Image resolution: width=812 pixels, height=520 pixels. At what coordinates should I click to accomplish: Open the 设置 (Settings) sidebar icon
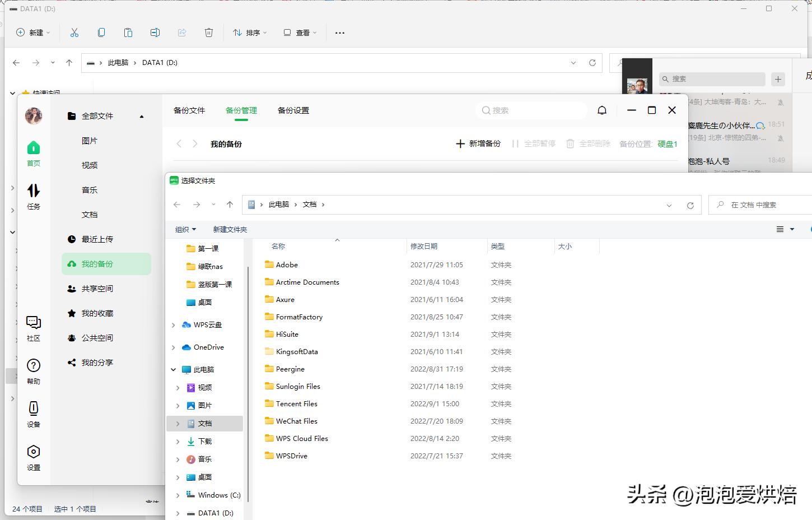pos(34,457)
